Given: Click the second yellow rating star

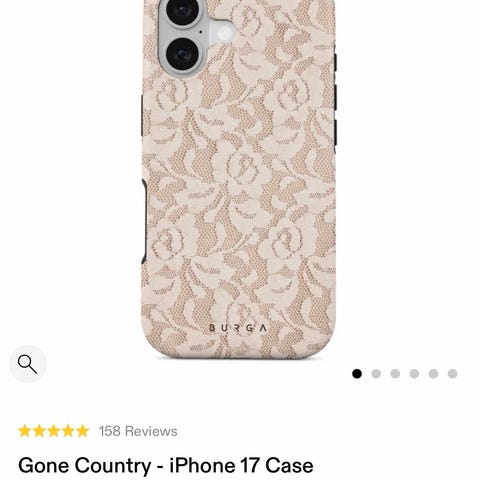Looking at the screenshot, I should pyautogui.click(x=39, y=431).
